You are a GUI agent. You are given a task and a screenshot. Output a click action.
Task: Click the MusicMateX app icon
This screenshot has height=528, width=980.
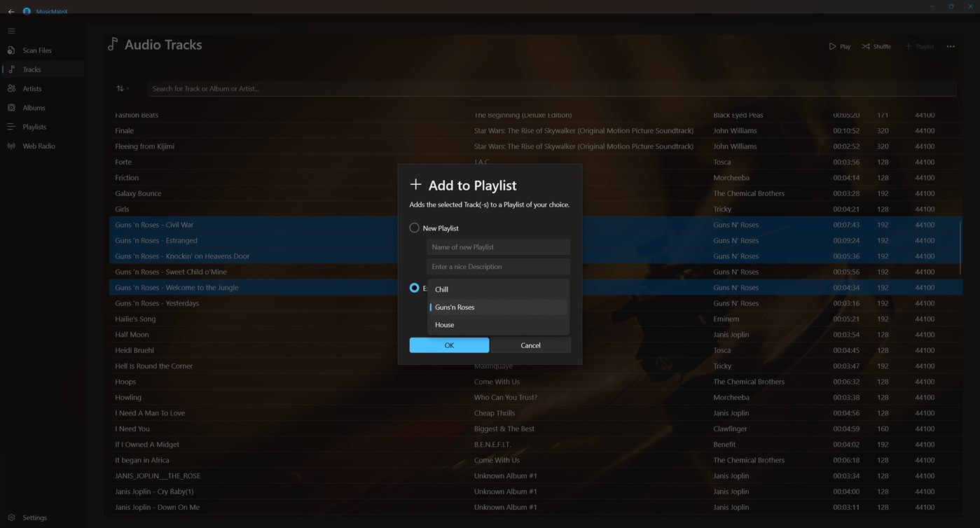(x=27, y=11)
